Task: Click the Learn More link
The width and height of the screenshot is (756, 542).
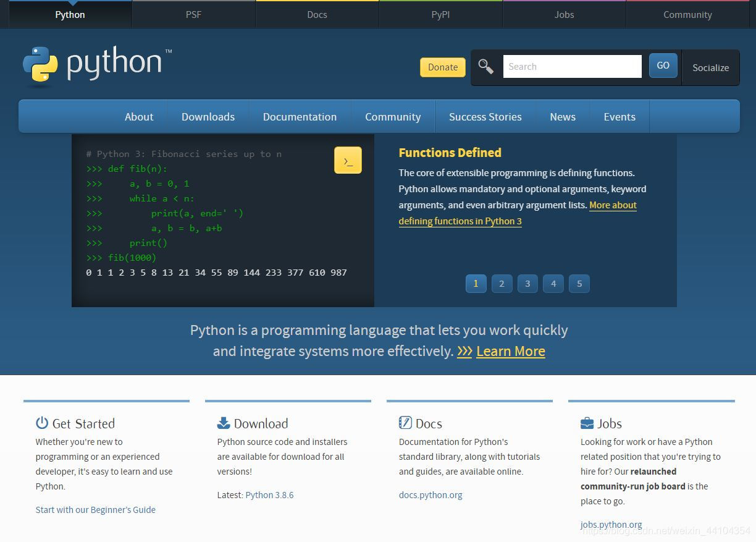Action: click(511, 351)
